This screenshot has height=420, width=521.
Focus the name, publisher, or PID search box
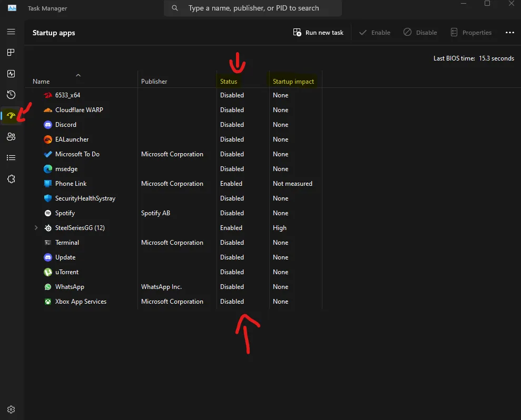point(253,8)
